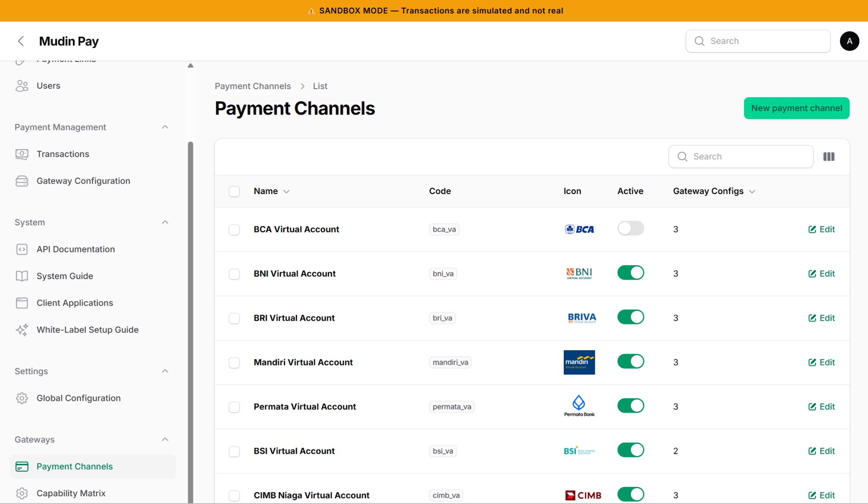Screen dimensions: 868x504
Task: Edit the Mandiri Virtual Account row
Action: tap(821, 362)
